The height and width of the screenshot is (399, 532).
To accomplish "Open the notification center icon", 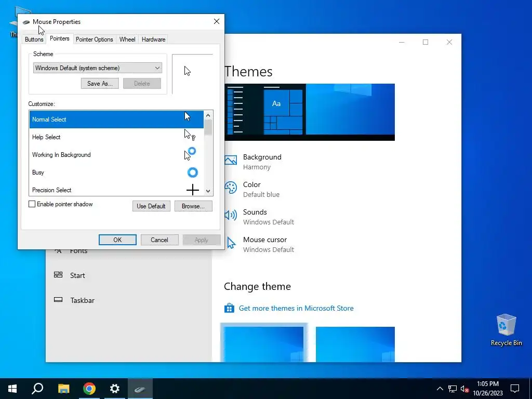I will (x=515, y=389).
